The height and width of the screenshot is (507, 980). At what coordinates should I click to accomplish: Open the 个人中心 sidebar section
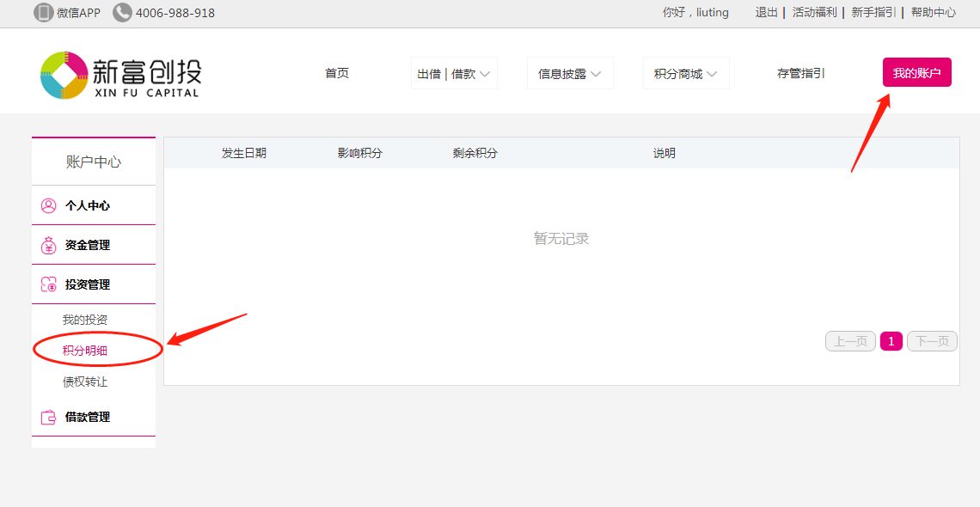click(x=94, y=205)
